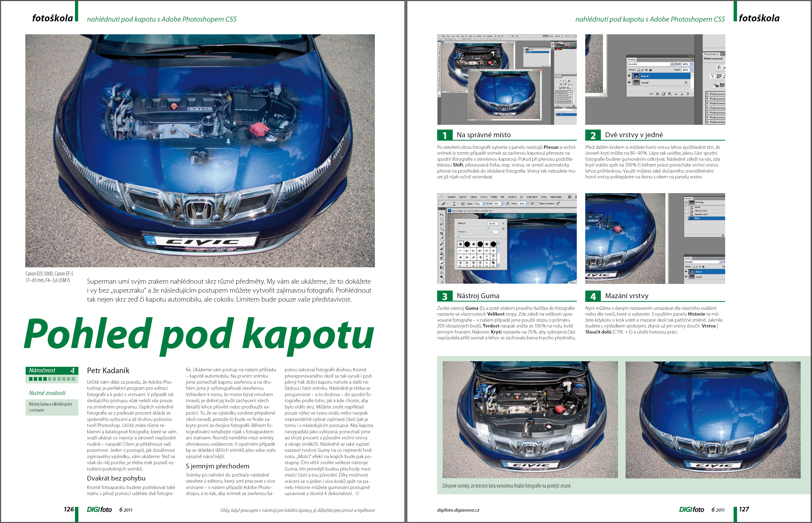The image size is (812, 523).
Task: Select the Gradient tool below the Eraser
Action: click(442, 268)
